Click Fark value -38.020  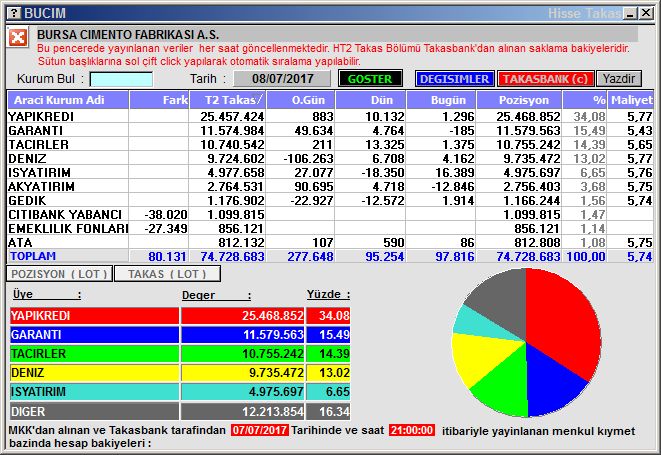166,214
